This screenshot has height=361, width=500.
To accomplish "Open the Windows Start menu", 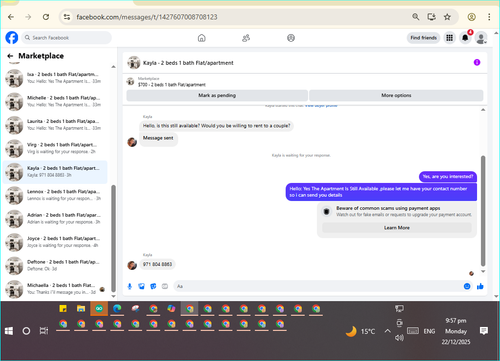I will pyautogui.click(x=9, y=331).
